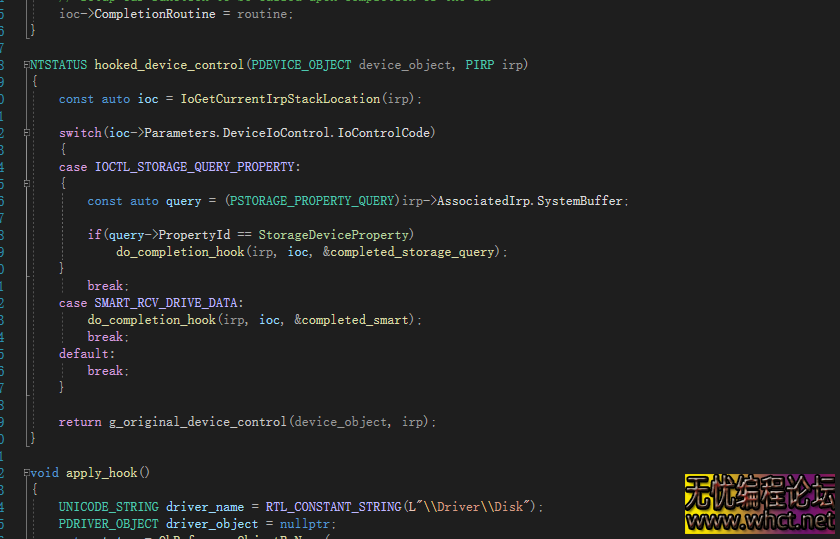Click the default keyword in the switch
Screen dimensions: 840x539
[x=84, y=354]
